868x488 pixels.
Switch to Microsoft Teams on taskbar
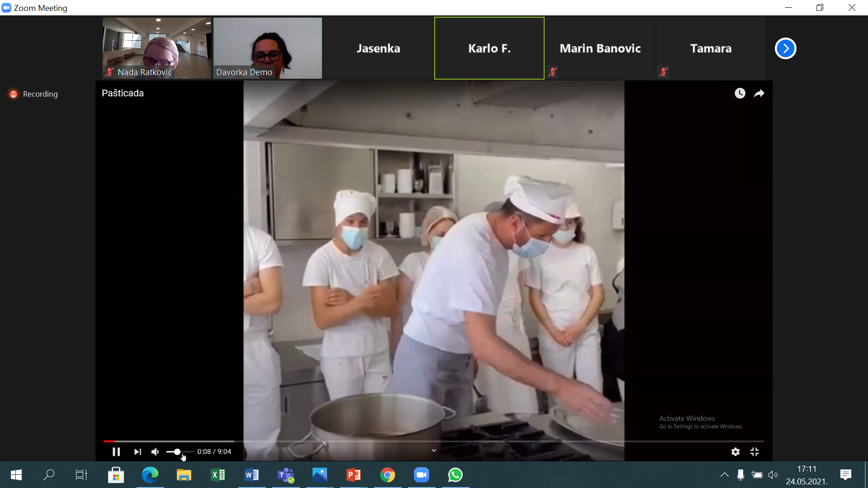286,475
